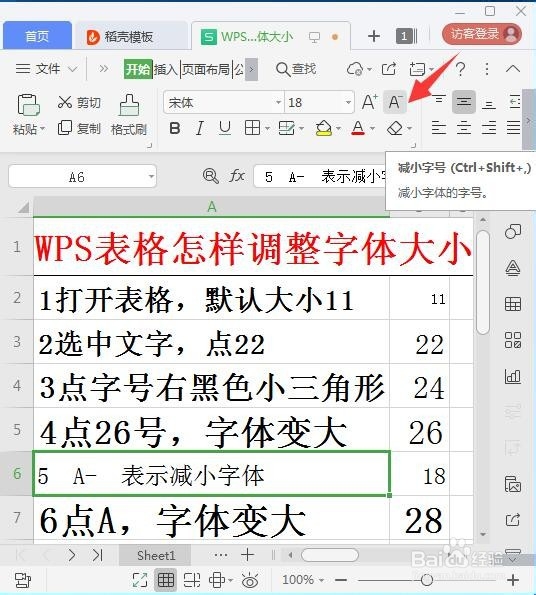This screenshot has height=595, width=536.
Task: Click the Copy (复制) button
Action: 79,128
